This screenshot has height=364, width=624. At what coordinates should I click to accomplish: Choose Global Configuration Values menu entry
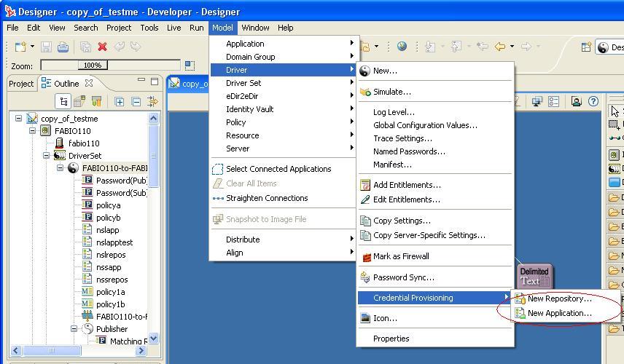coord(425,125)
